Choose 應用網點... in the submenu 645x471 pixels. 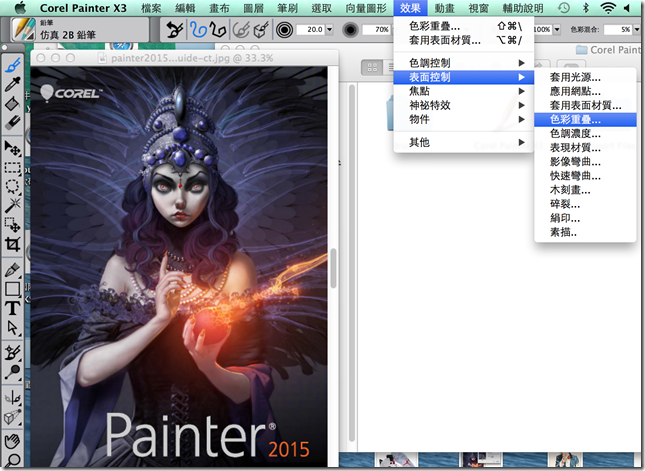pos(585,91)
